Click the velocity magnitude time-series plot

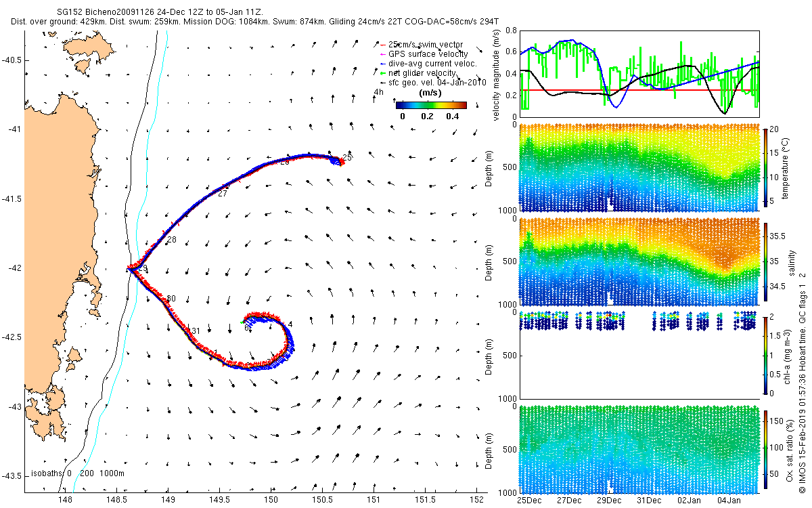point(638,75)
